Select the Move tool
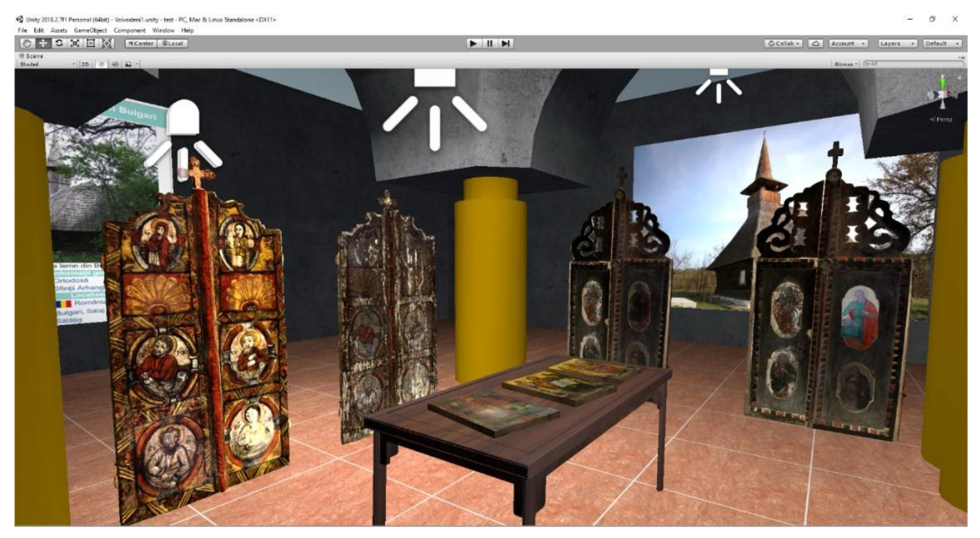The image size is (980, 538). [x=43, y=43]
